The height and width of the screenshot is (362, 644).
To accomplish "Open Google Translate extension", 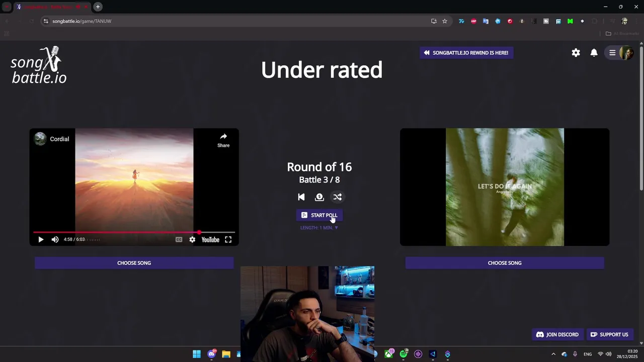I will point(486,21).
